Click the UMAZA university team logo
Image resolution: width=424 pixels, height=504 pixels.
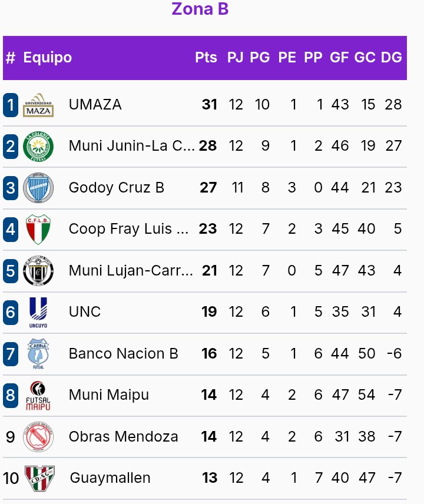pyautogui.click(x=38, y=105)
